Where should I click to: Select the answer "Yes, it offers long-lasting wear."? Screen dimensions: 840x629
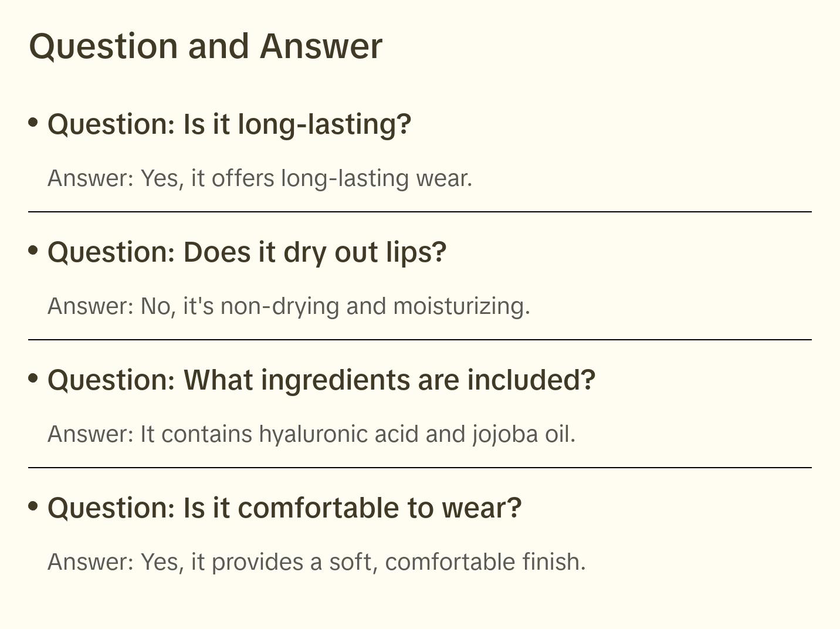(260, 178)
